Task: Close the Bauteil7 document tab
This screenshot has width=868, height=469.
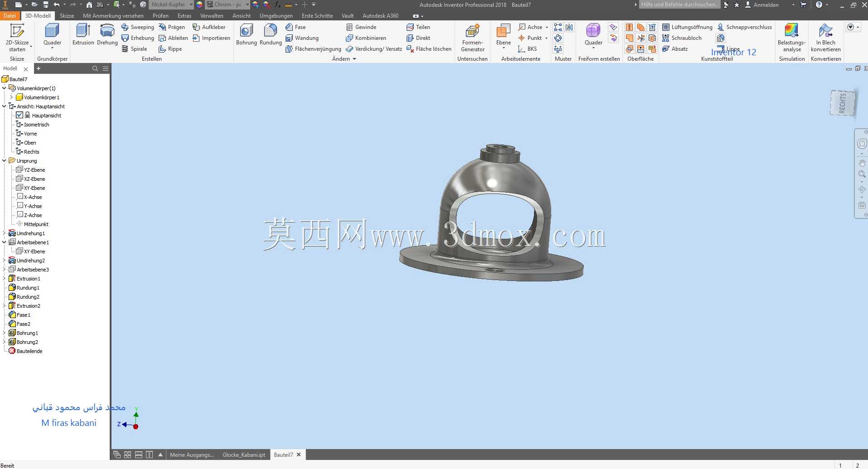Action: [x=299, y=454]
